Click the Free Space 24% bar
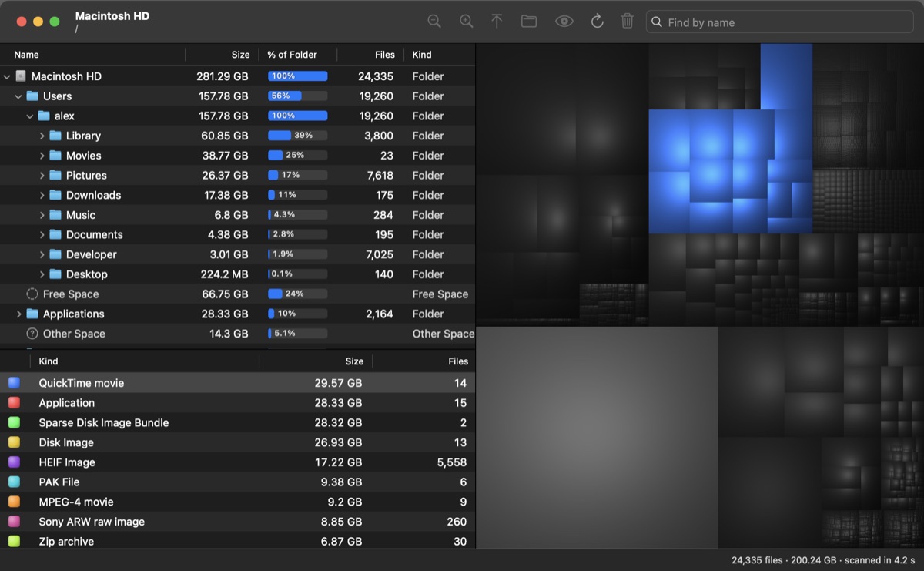 (x=298, y=294)
